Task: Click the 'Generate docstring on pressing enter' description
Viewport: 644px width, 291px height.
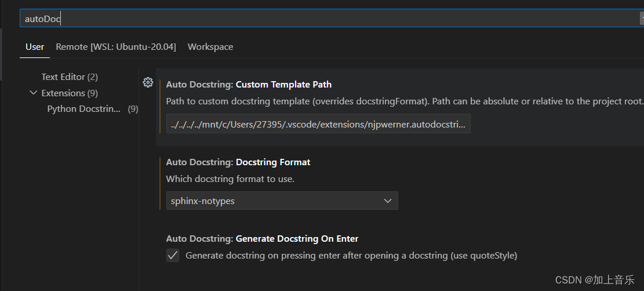Action: click(x=351, y=256)
